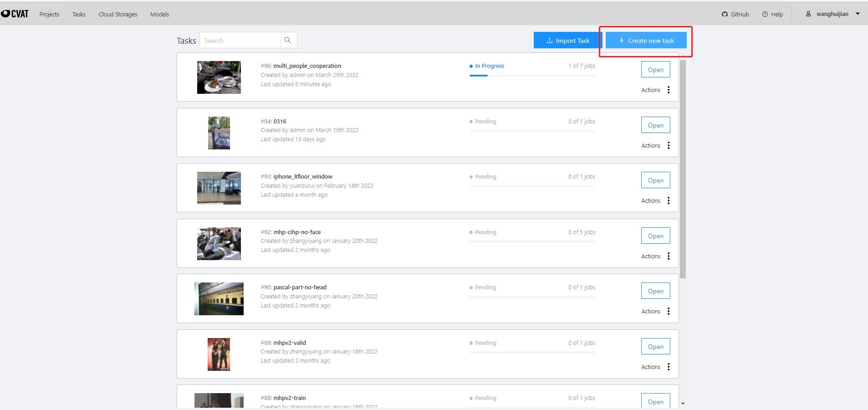Click the progress bar of mhp-cihp-no-face

click(532, 241)
